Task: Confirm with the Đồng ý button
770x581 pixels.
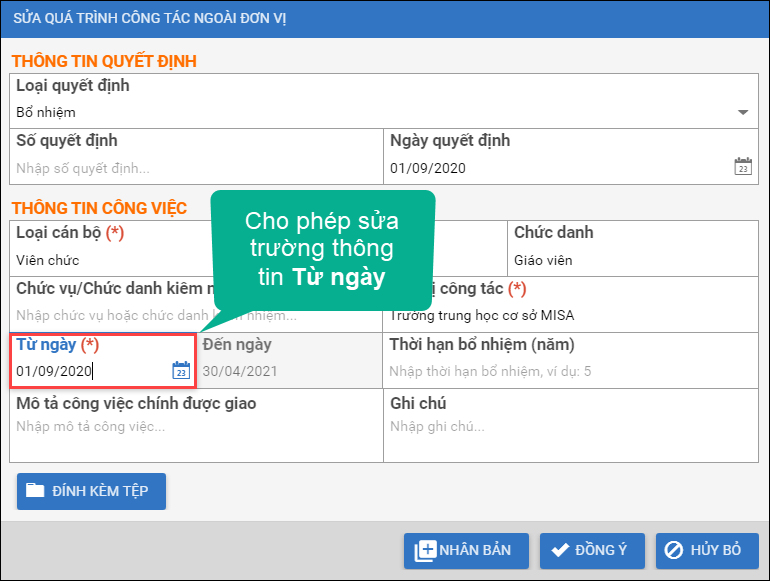Action: [591, 550]
